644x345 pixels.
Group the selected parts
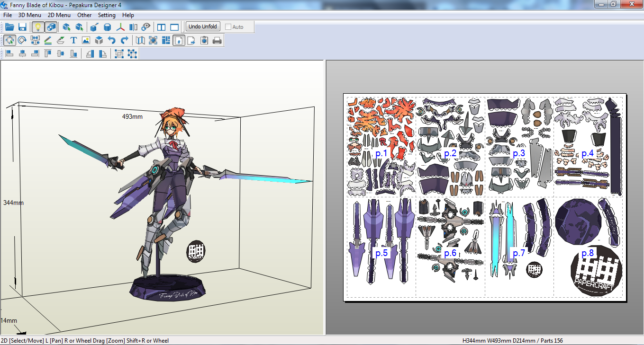[x=119, y=53]
